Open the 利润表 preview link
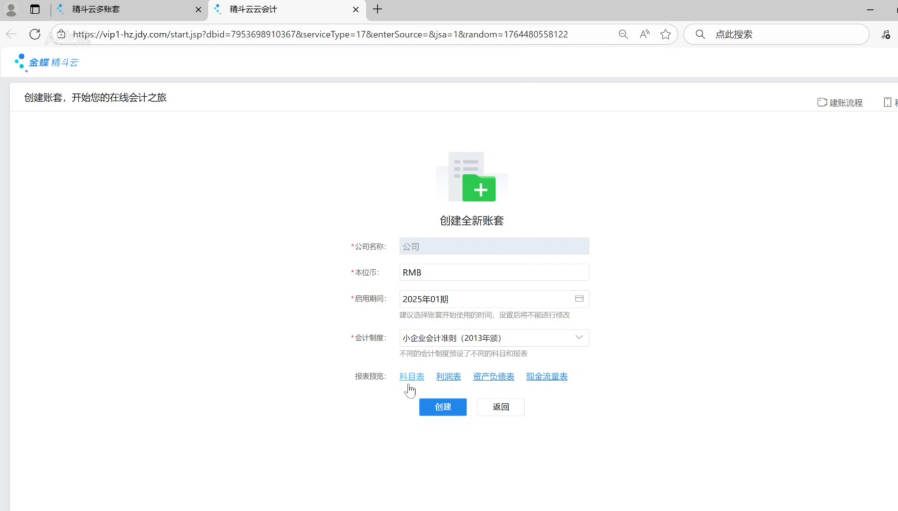Screen dimensions: 898x511 click(x=448, y=377)
